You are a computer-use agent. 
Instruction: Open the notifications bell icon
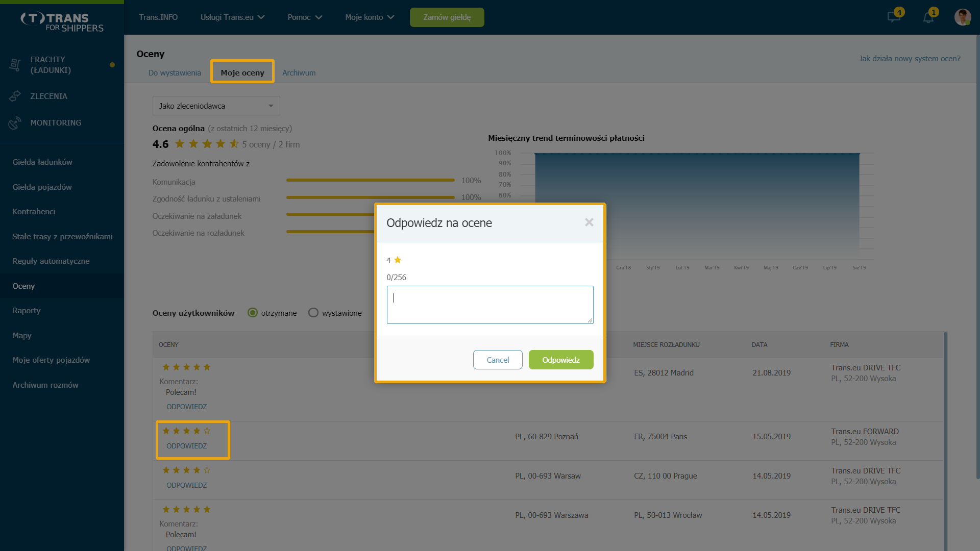coord(928,17)
